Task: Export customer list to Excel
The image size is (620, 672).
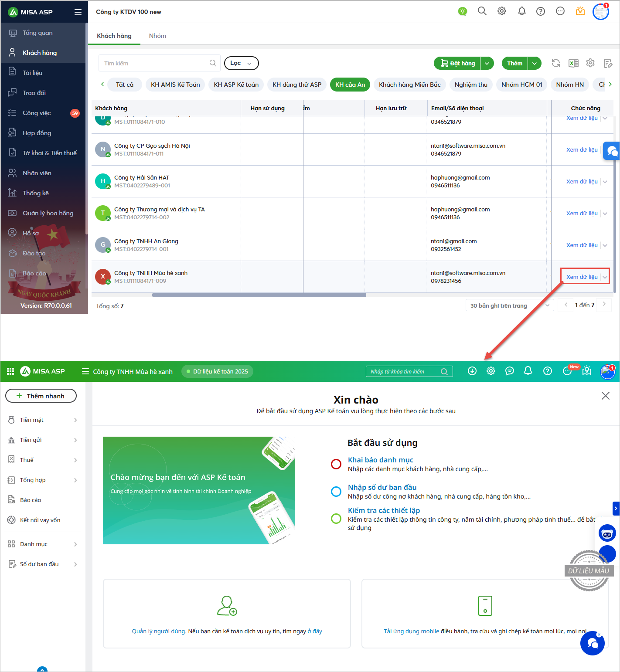Action: [x=573, y=63]
